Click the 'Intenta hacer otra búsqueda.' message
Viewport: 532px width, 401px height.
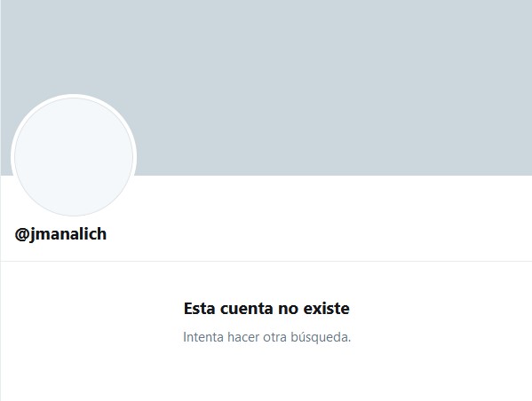pyautogui.click(x=266, y=337)
